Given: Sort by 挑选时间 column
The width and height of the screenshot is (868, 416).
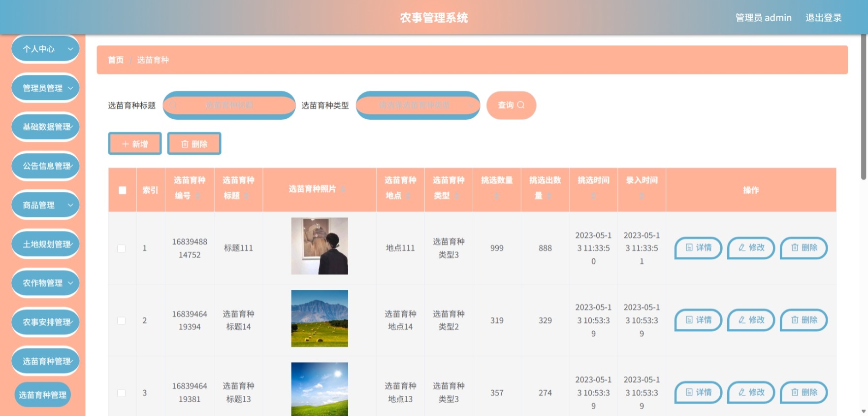Looking at the screenshot, I should click(x=593, y=196).
